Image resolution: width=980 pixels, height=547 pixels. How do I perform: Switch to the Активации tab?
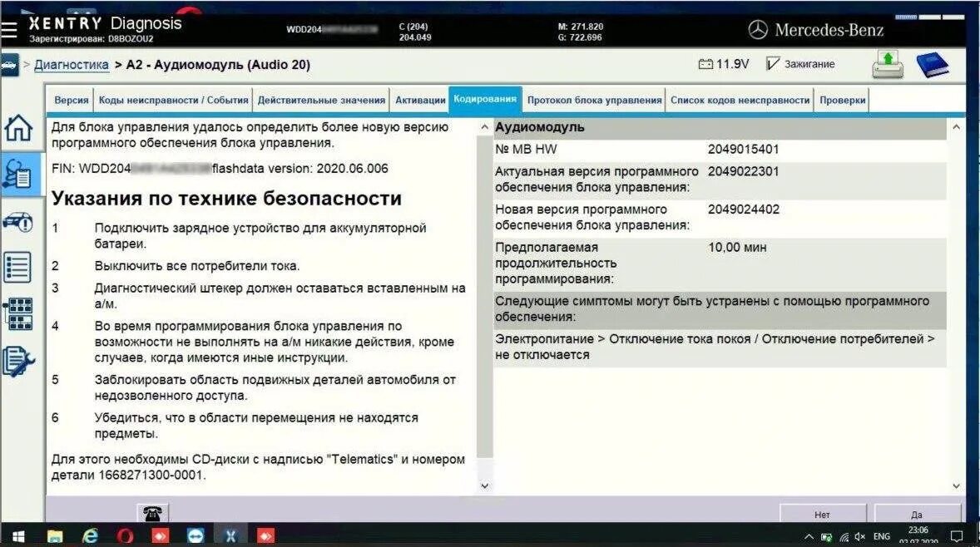pyautogui.click(x=420, y=100)
